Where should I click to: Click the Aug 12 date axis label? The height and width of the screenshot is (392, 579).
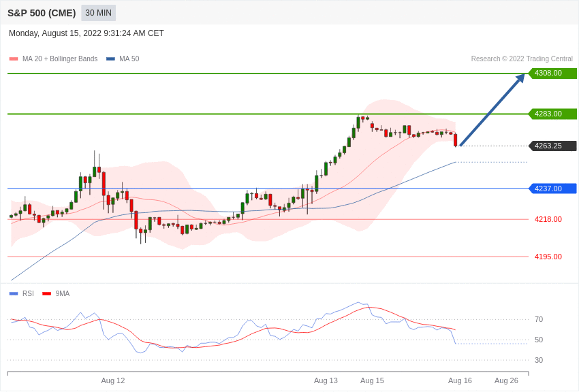coord(113,380)
